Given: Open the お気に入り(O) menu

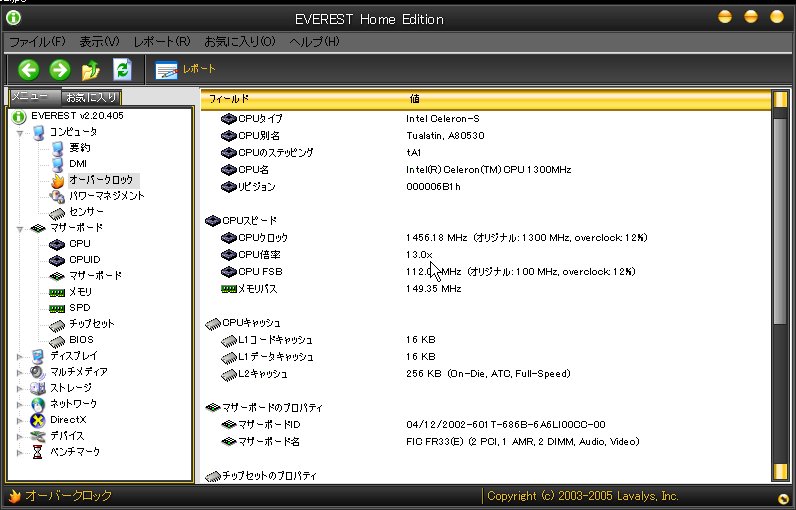Looking at the screenshot, I should coord(240,42).
